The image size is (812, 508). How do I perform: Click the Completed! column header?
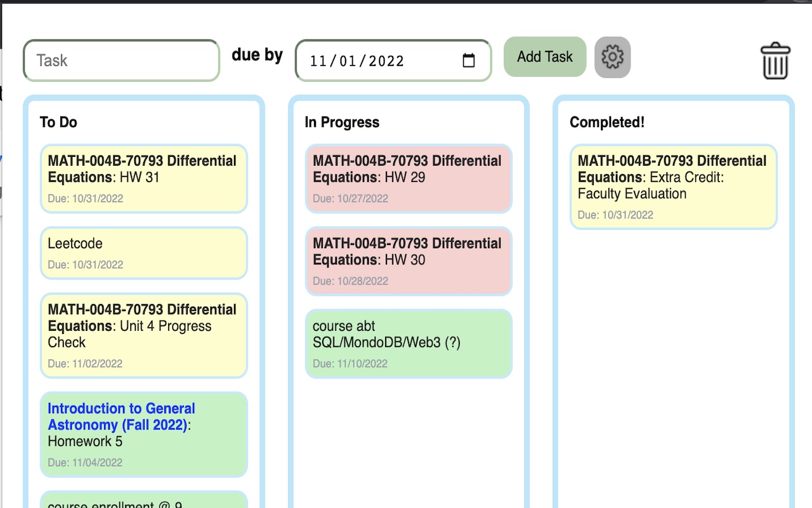click(x=606, y=122)
